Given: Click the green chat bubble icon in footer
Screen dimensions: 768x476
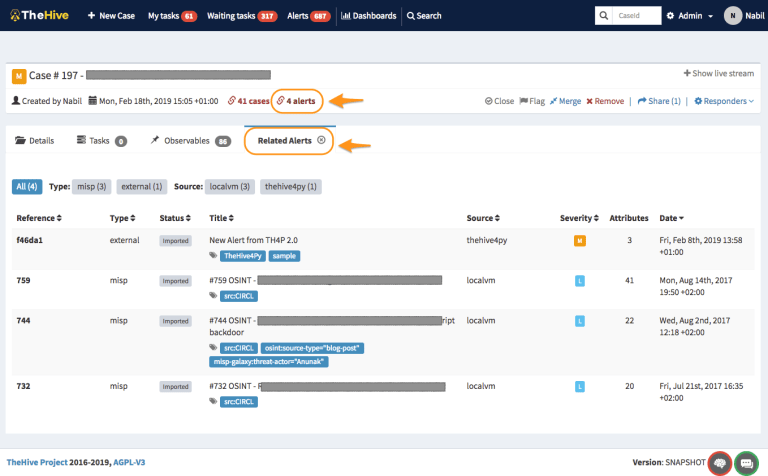Looking at the screenshot, I should point(745,463).
